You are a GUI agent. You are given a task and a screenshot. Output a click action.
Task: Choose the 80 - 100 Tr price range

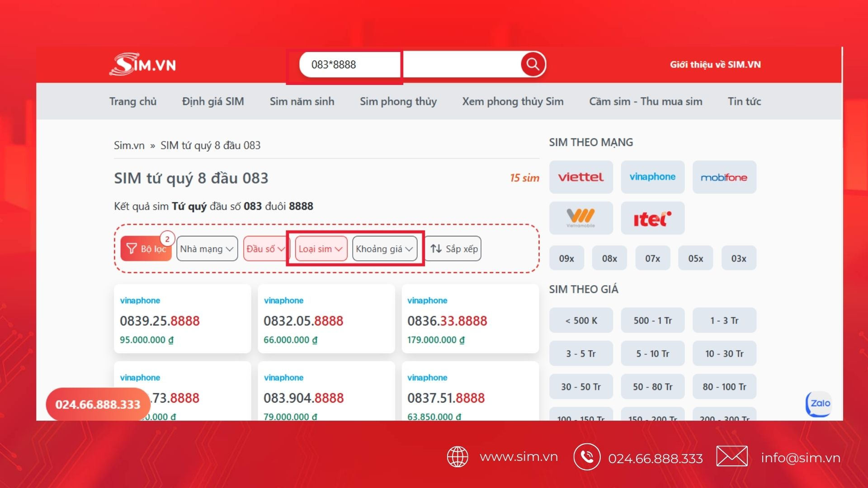coord(724,387)
